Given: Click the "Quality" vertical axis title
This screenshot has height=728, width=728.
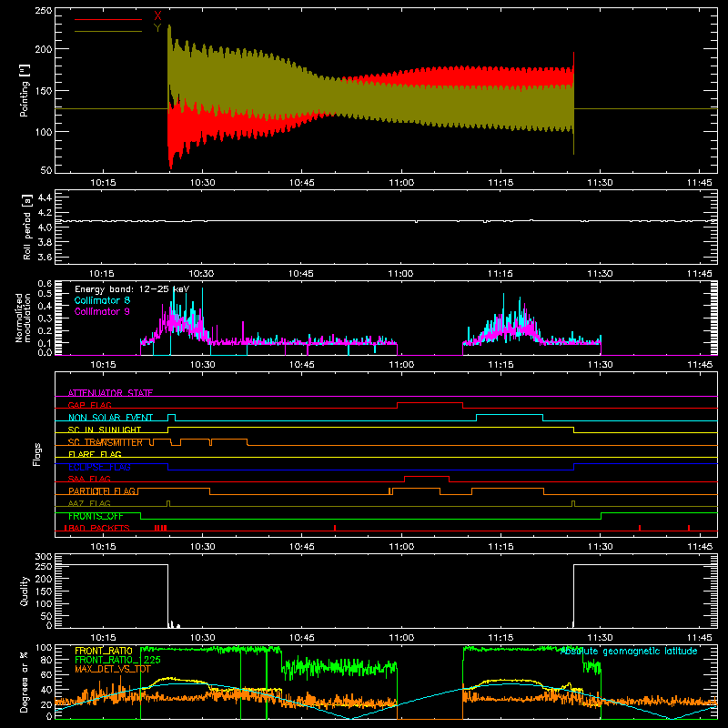Looking at the screenshot, I should [x=25, y=591].
